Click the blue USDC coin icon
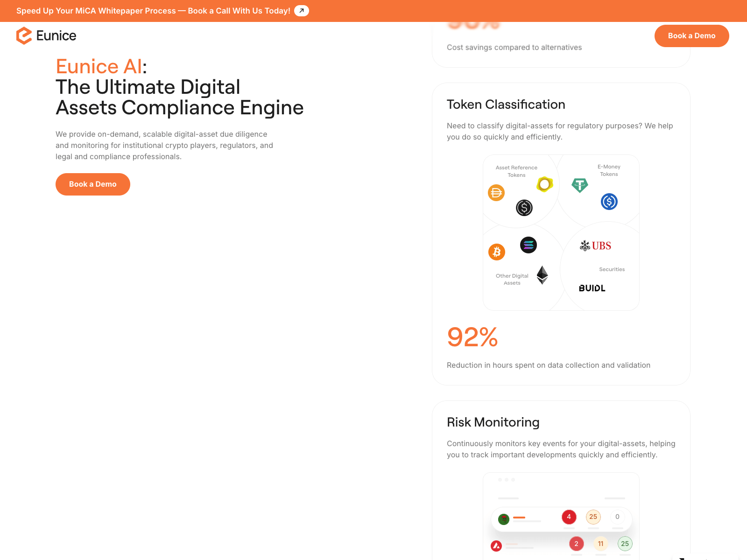 (x=609, y=202)
